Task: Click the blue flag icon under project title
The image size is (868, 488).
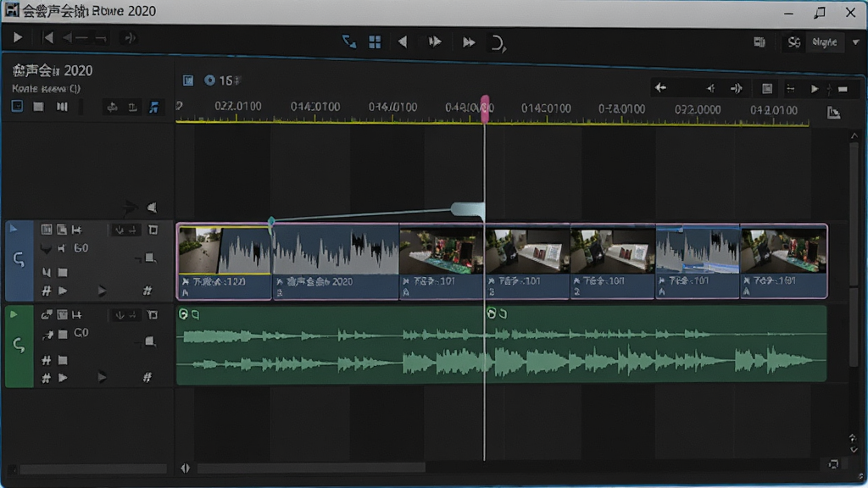Action: click(x=154, y=108)
